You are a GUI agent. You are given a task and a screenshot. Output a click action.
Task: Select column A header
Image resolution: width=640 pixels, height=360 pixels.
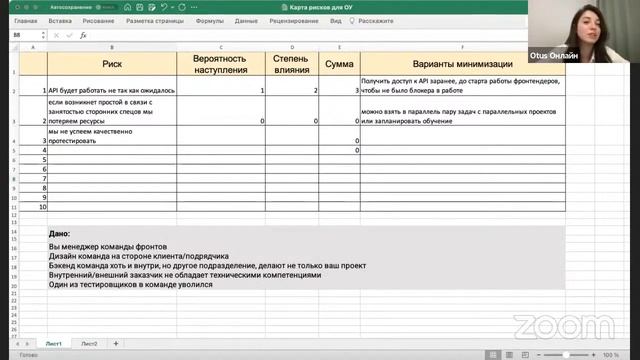coord(33,47)
